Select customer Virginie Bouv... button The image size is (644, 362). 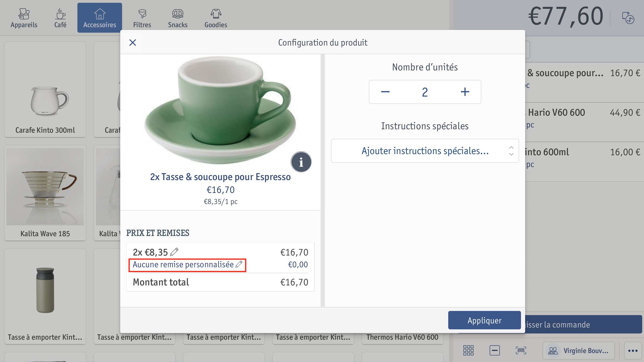tap(578, 351)
